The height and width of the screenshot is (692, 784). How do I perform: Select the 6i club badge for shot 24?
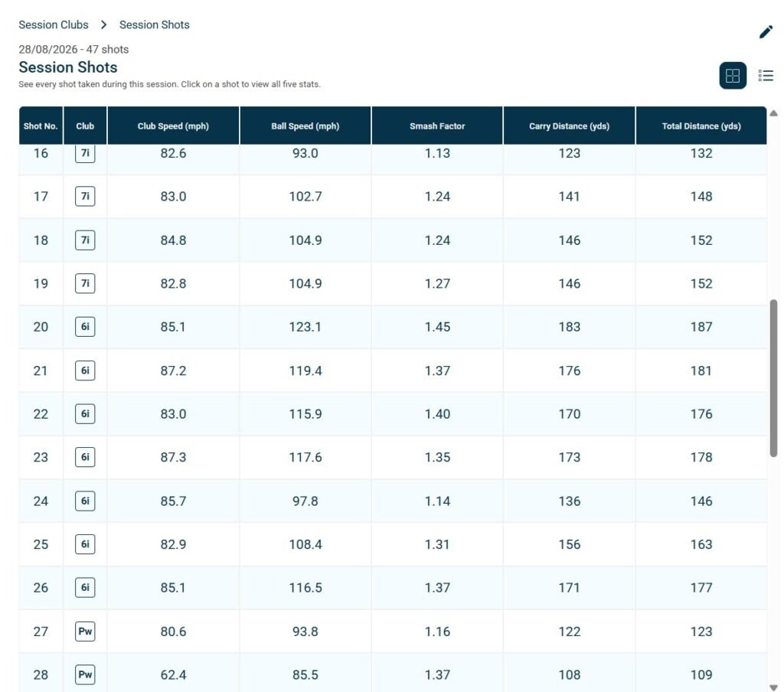(85, 501)
